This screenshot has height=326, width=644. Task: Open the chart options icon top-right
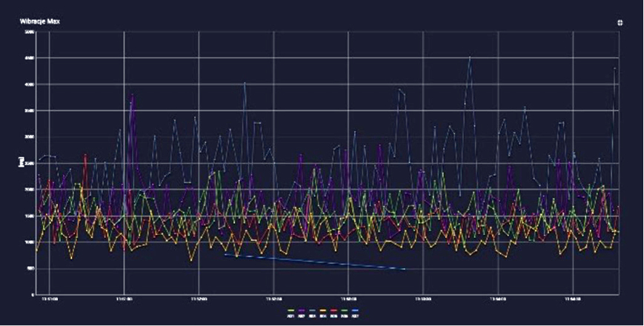click(620, 22)
